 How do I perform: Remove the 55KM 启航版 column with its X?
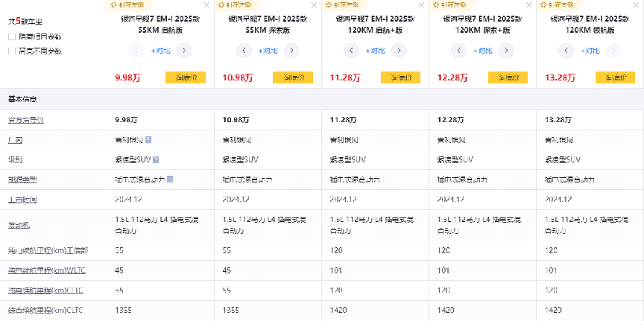[x=206, y=5]
